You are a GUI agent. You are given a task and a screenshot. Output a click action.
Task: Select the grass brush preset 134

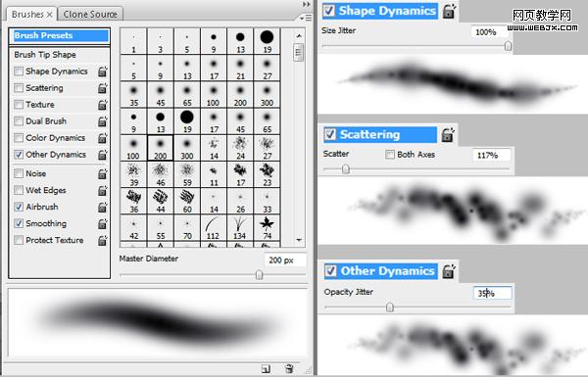(240, 227)
